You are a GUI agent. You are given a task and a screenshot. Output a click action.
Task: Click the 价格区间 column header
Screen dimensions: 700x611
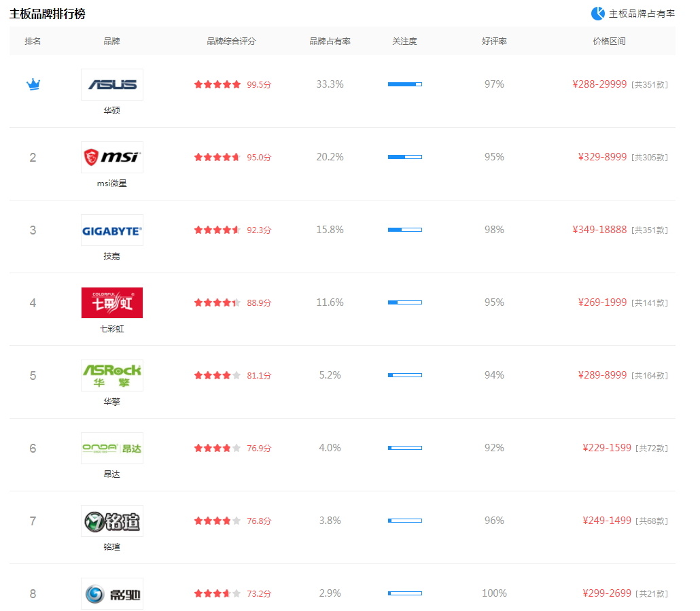click(609, 41)
